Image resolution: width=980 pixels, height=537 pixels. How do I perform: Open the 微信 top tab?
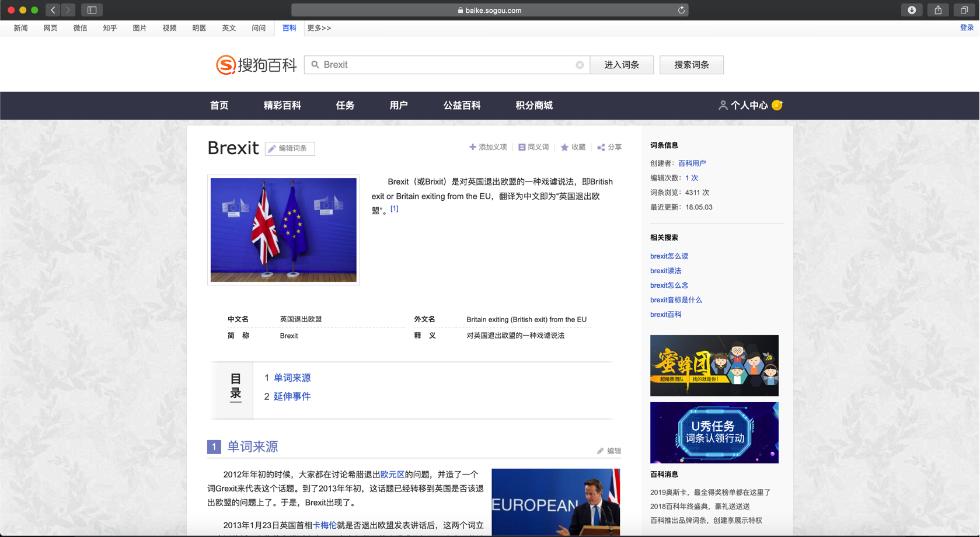[81, 28]
